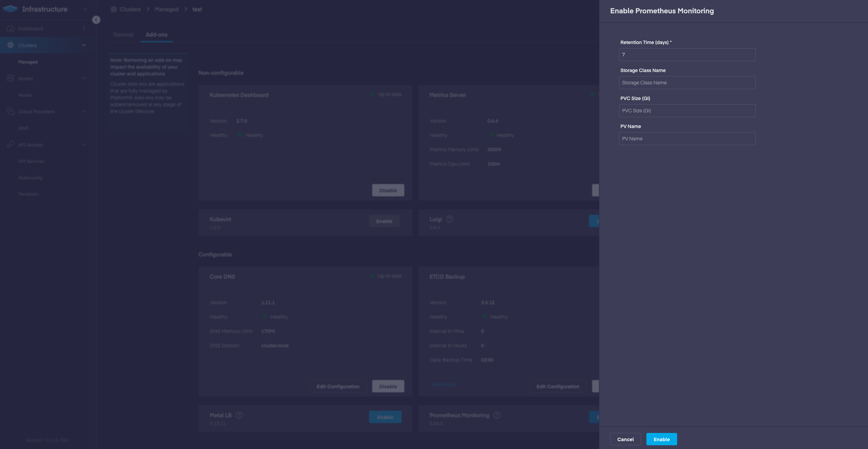Click the Cancel button

[625, 439]
